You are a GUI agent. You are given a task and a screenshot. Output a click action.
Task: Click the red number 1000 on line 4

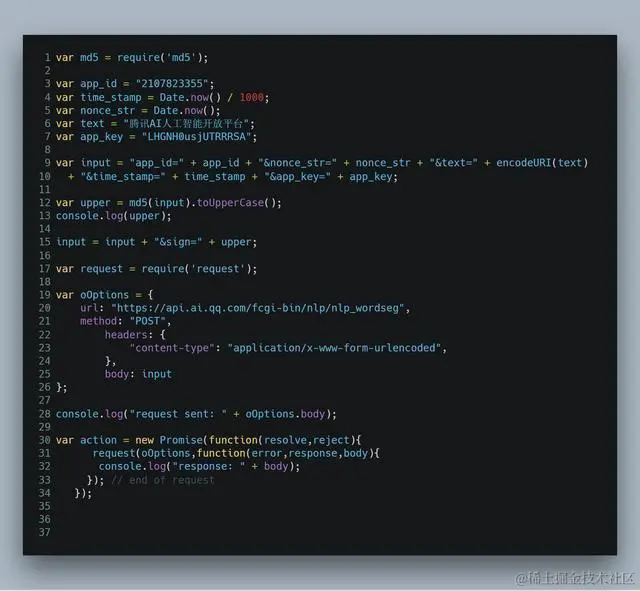coord(251,98)
